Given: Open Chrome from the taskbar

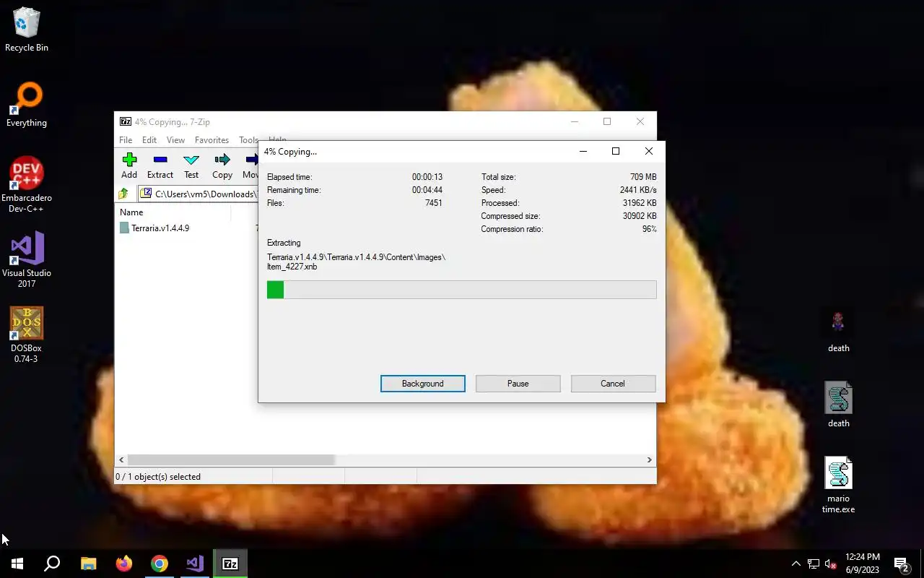Looking at the screenshot, I should 159,564.
